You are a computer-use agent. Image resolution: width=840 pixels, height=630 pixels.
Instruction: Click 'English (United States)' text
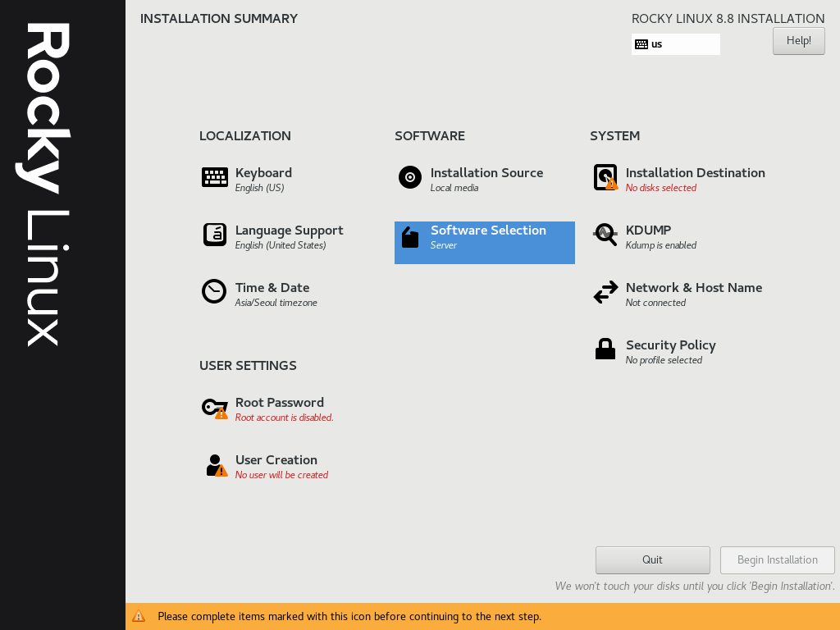coord(281,245)
